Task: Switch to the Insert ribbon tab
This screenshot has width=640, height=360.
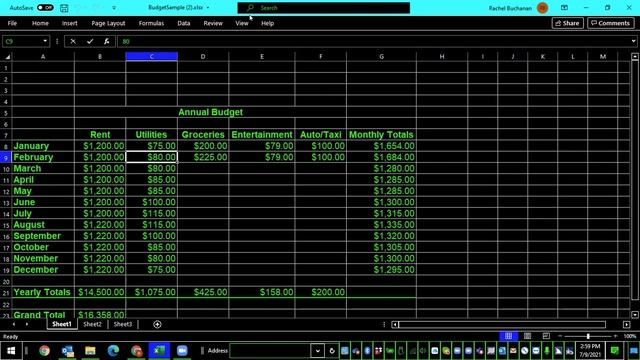Action: 69,23
